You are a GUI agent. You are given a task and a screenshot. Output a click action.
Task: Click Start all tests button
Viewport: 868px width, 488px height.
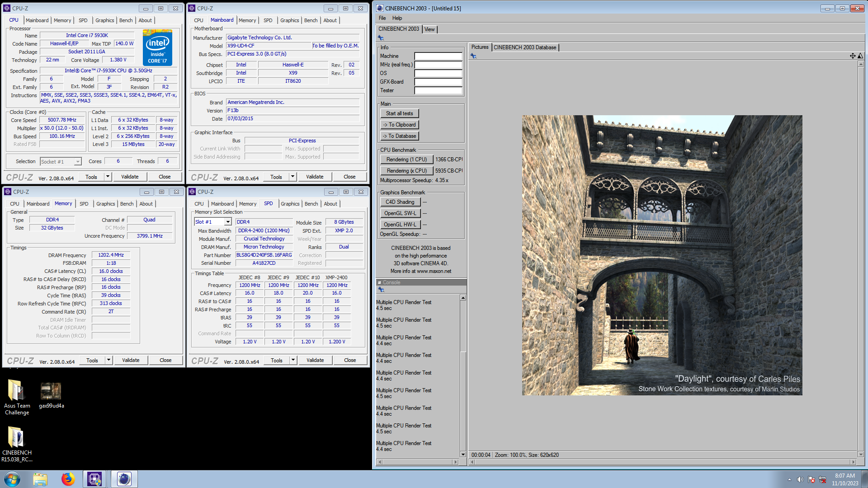point(400,113)
